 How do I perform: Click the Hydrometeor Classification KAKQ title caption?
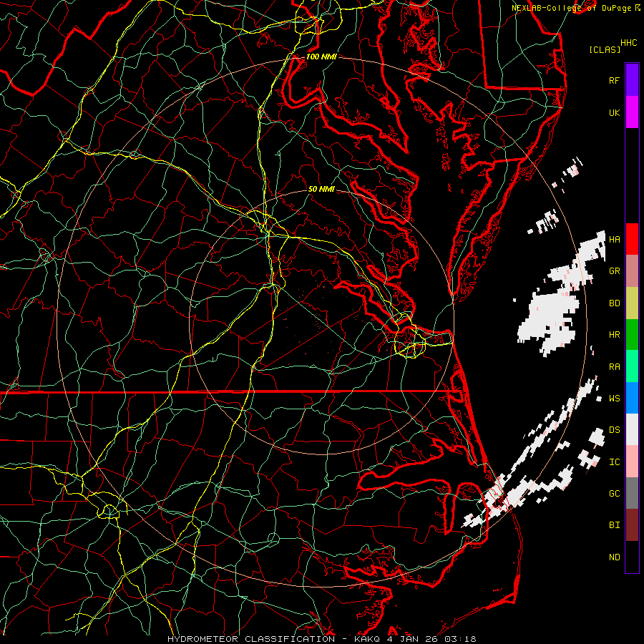321,639
